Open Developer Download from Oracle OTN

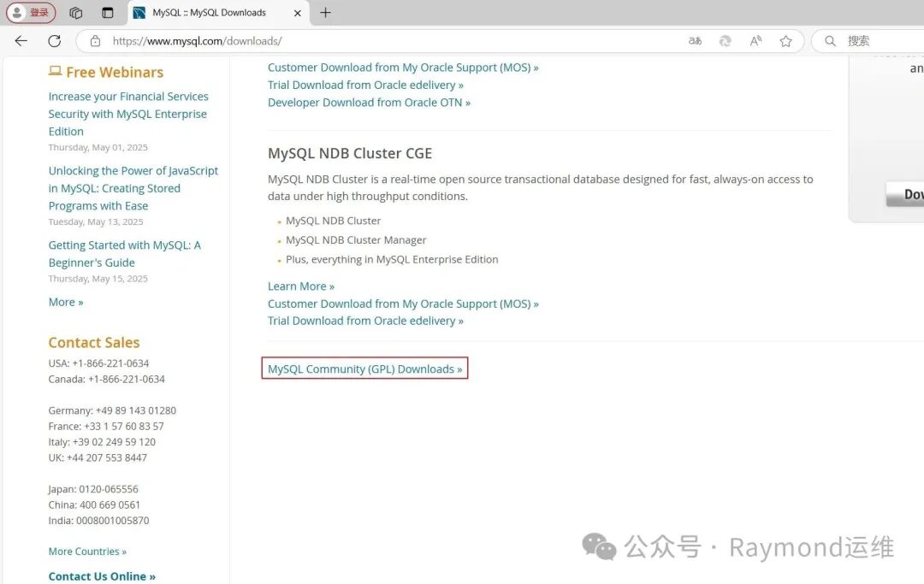[x=369, y=103]
